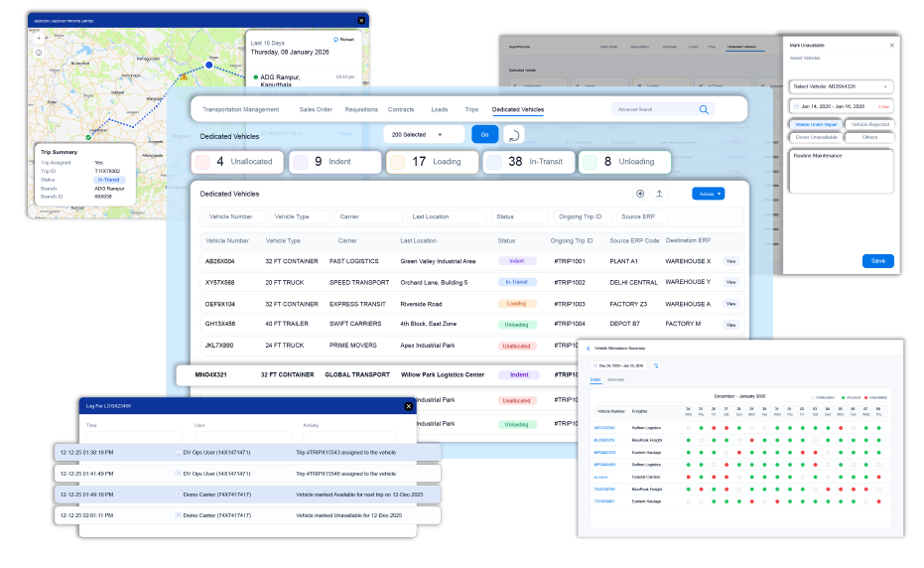Click the map info circle icon
The height and width of the screenshot is (568, 924).
[x=39, y=52]
